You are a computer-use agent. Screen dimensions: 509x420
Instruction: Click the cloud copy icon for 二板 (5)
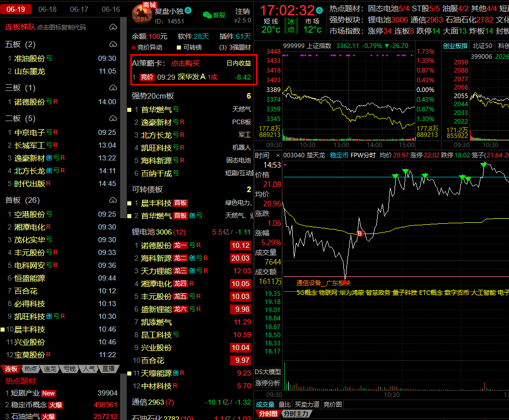[x=113, y=119]
